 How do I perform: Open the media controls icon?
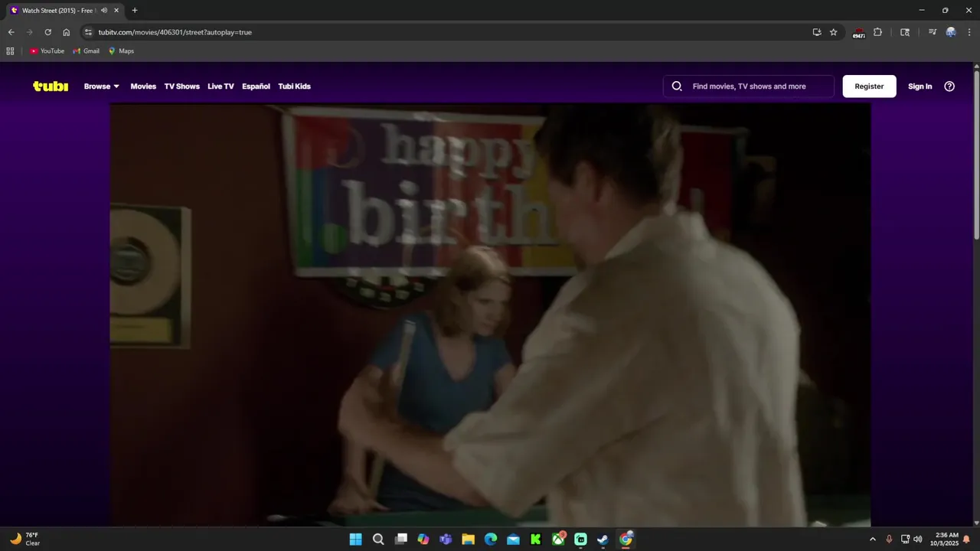(x=932, y=32)
